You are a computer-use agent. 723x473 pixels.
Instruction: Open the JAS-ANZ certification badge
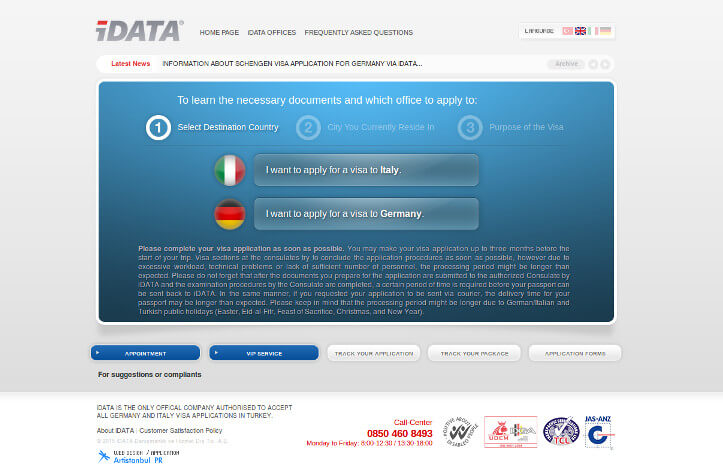pos(599,432)
